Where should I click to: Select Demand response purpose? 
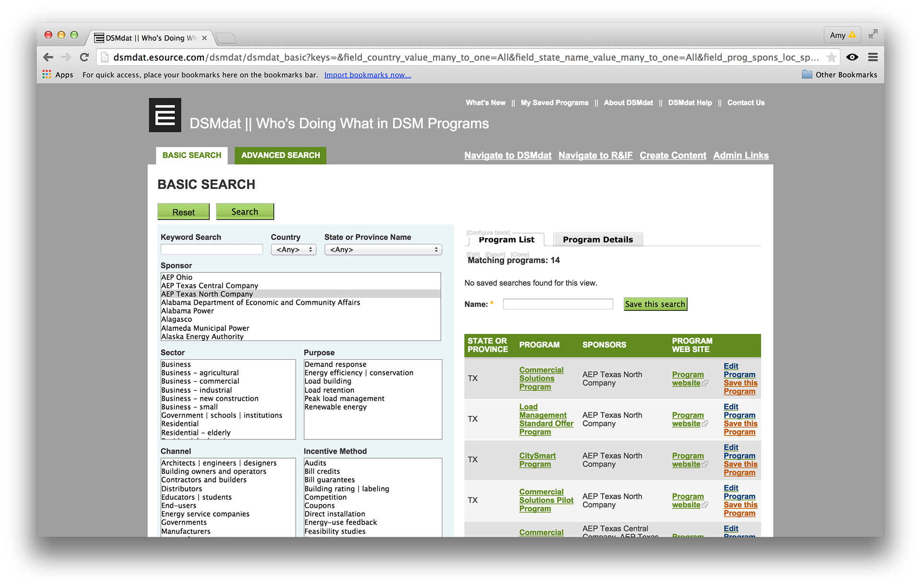373,365
